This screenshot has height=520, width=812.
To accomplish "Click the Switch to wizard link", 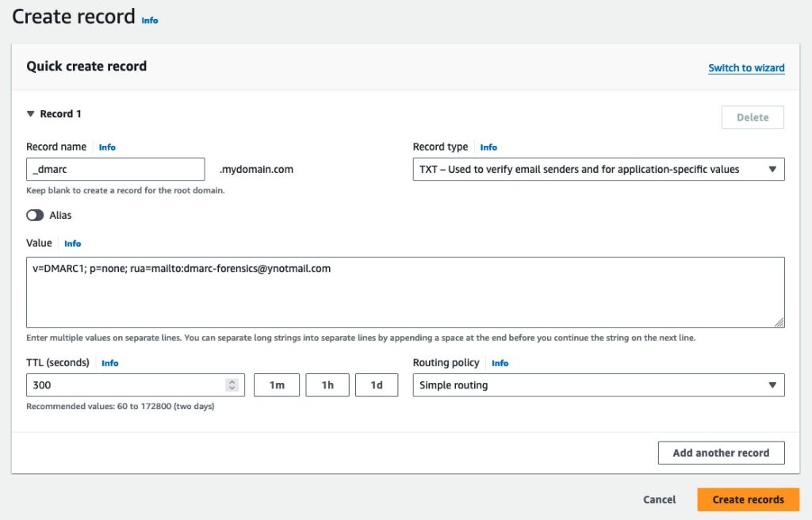I will (746, 68).
